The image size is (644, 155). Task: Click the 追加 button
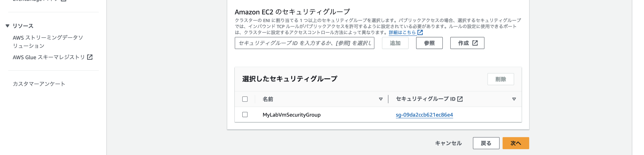point(395,43)
